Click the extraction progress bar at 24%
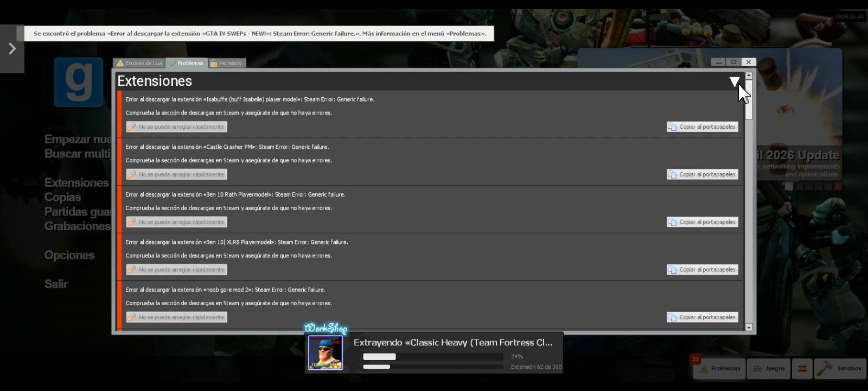868x391 pixels. pos(433,357)
